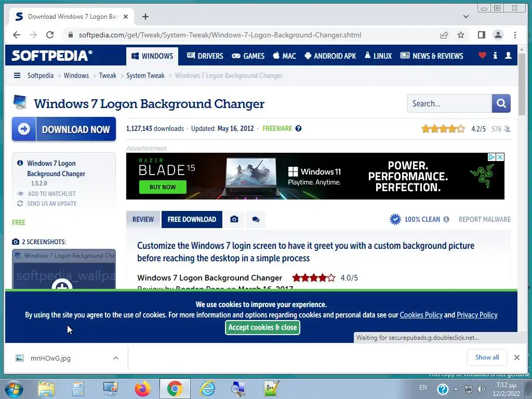This screenshot has width=532, height=399.
Task: Go to Windows breadcrumb link
Action: pyautogui.click(x=76, y=75)
